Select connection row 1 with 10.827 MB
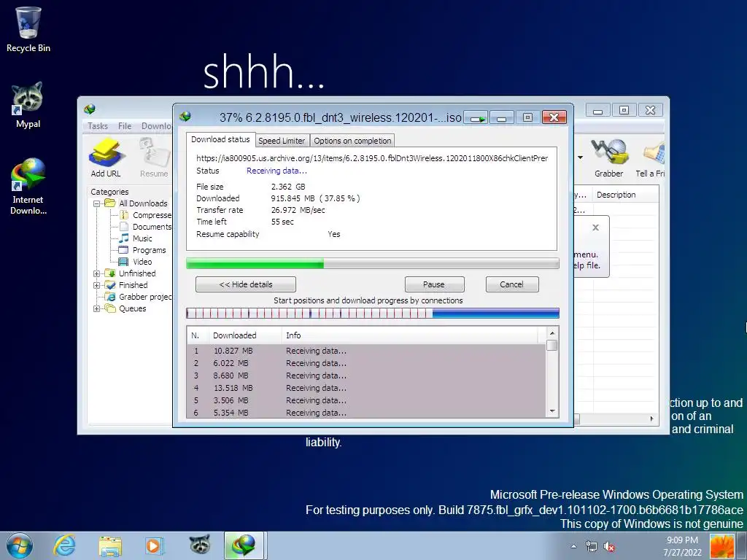The image size is (747, 560). click(366, 351)
